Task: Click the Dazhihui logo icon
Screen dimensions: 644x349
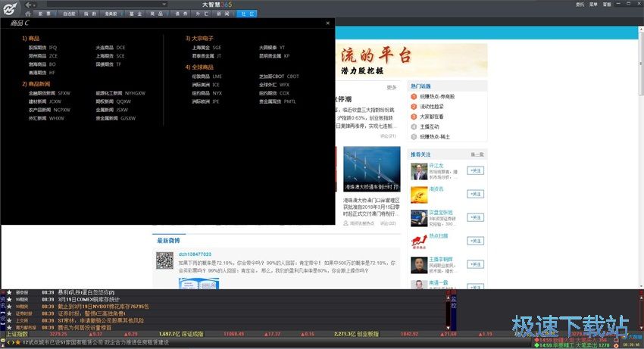Action: (x=10, y=8)
